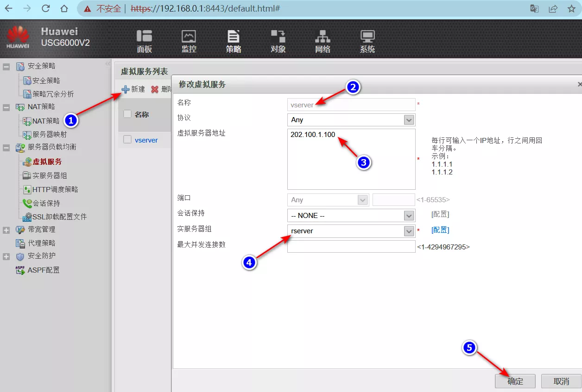
Task: Click the 新建 plus icon
Action: 126,89
